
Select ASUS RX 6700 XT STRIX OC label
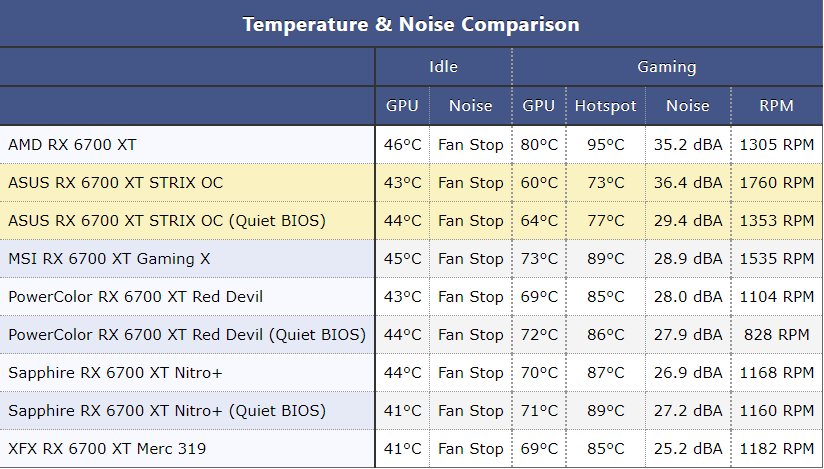[115, 183]
